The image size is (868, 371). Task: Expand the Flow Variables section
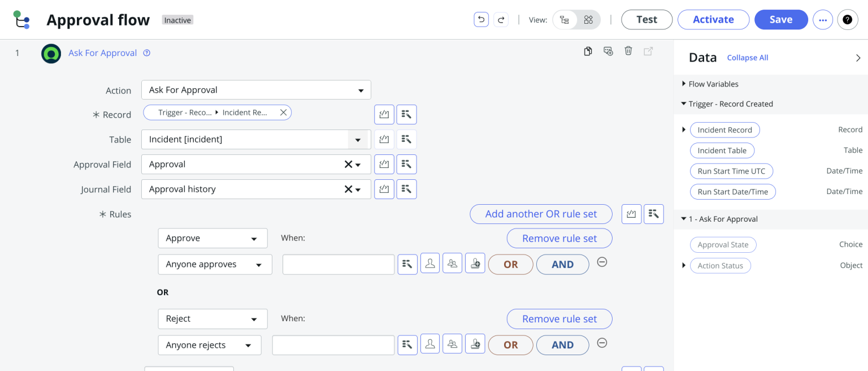click(x=683, y=84)
